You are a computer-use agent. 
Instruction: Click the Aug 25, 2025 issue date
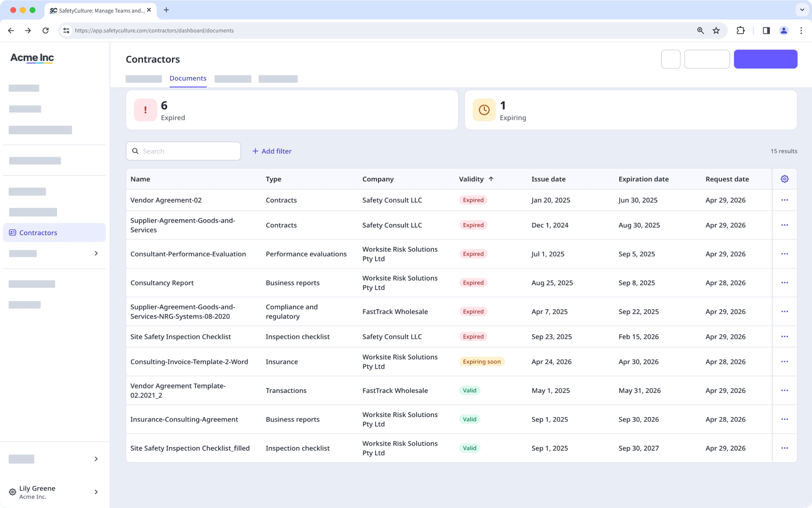[x=552, y=283]
